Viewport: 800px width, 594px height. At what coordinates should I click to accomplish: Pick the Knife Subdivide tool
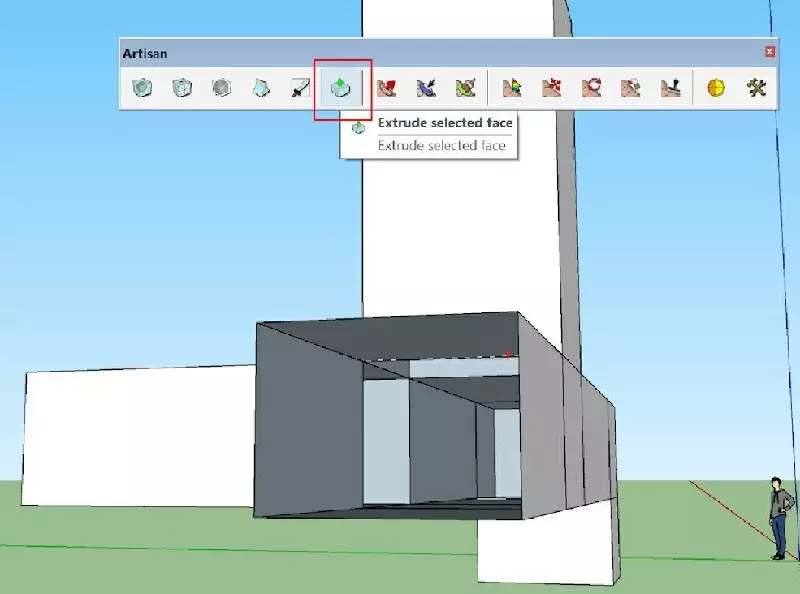(x=301, y=87)
